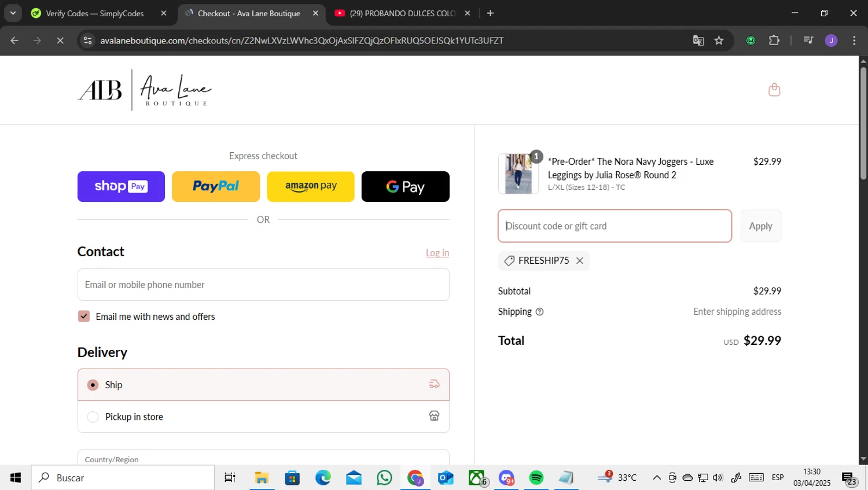Open the Country/Region dropdown
The height and width of the screenshot is (490, 868).
pyautogui.click(x=263, y=458)
